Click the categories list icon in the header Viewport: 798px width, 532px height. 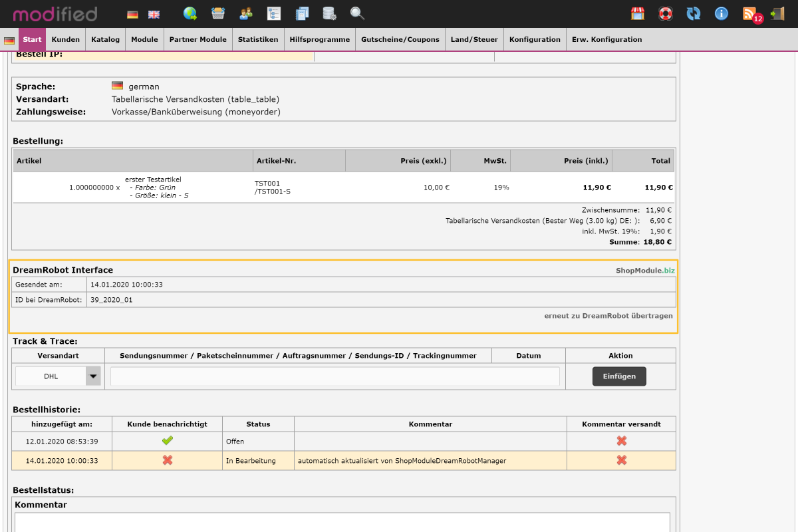[x=274, y=13]
